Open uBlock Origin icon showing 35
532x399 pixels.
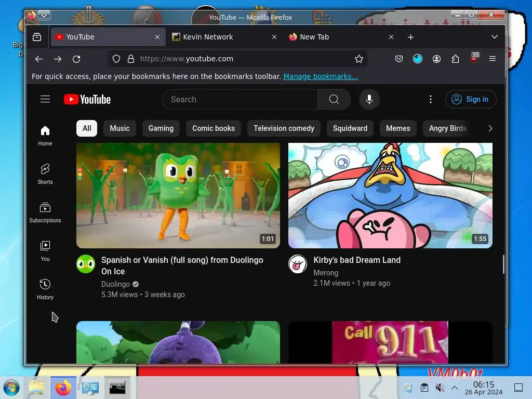point(474,58)
